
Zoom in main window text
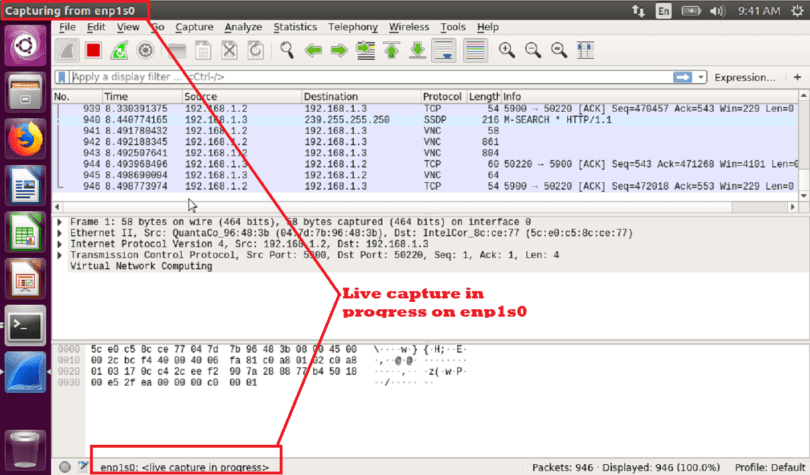tap(507, 50)
